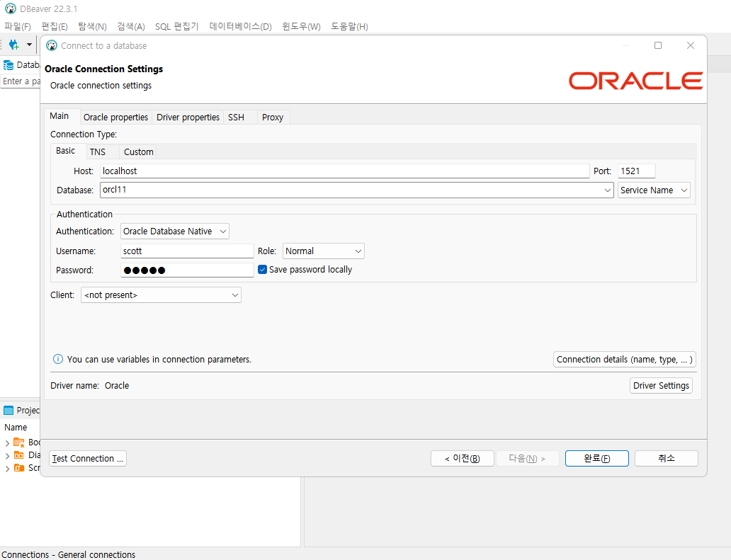Click the new connection plug icon
This screenshot has height=560, width=731.
click(14, 45)
